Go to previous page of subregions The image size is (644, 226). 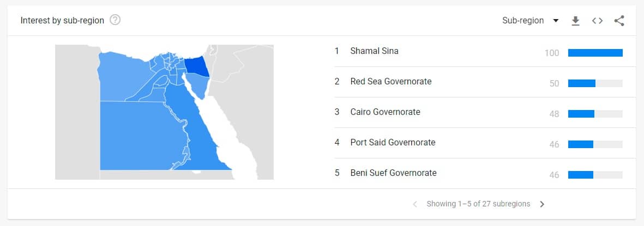click(415, 204)
